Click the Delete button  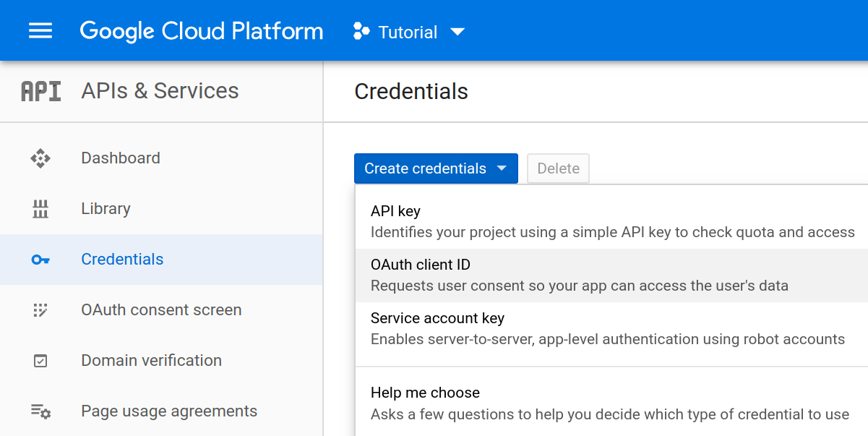point(557,168)
